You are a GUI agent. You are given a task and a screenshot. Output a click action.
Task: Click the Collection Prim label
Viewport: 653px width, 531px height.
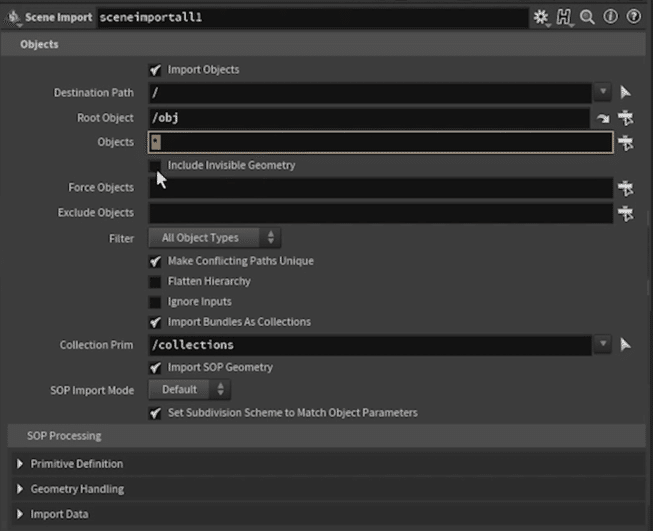pyautogui.click(x=97, y=345)
